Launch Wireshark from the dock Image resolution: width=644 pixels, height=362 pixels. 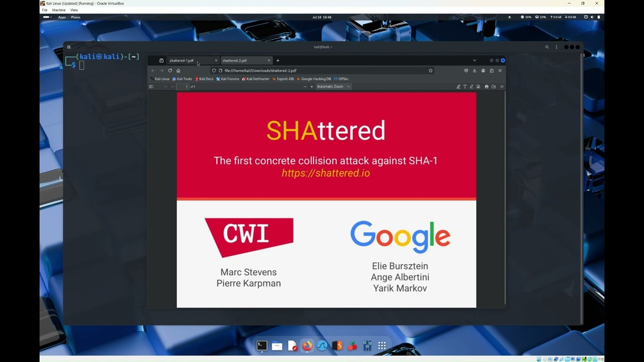(322, 345)
